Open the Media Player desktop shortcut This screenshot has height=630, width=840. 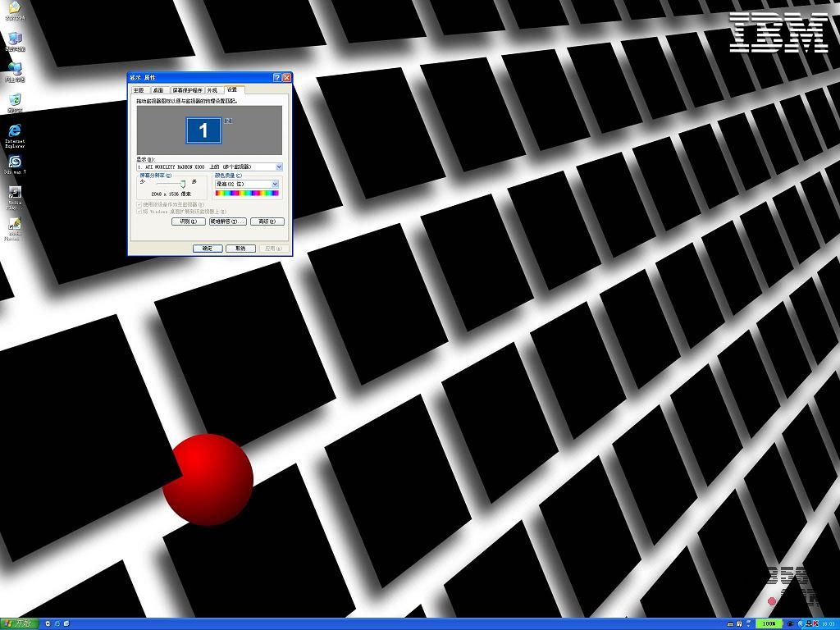[x=15, y=198]
